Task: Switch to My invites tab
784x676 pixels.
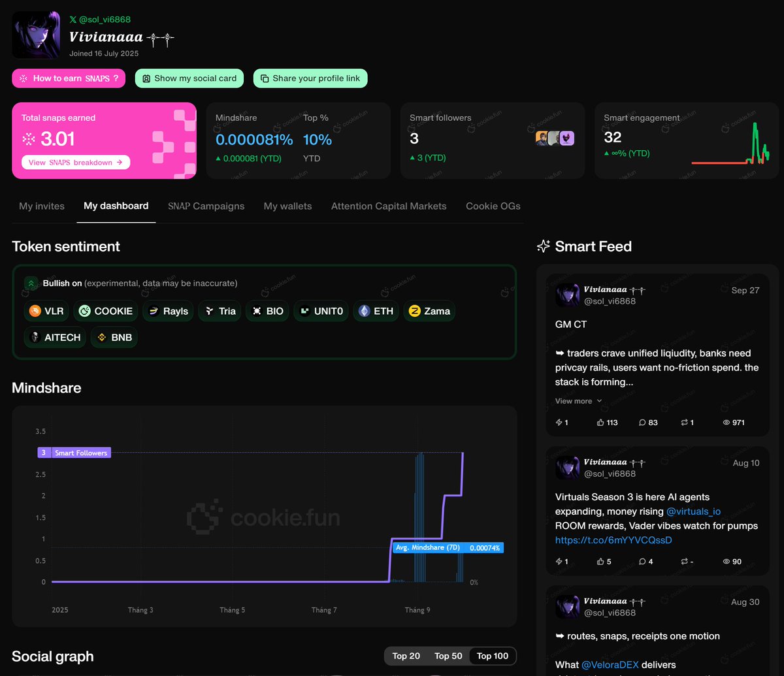Action: (x=42, y=206)
